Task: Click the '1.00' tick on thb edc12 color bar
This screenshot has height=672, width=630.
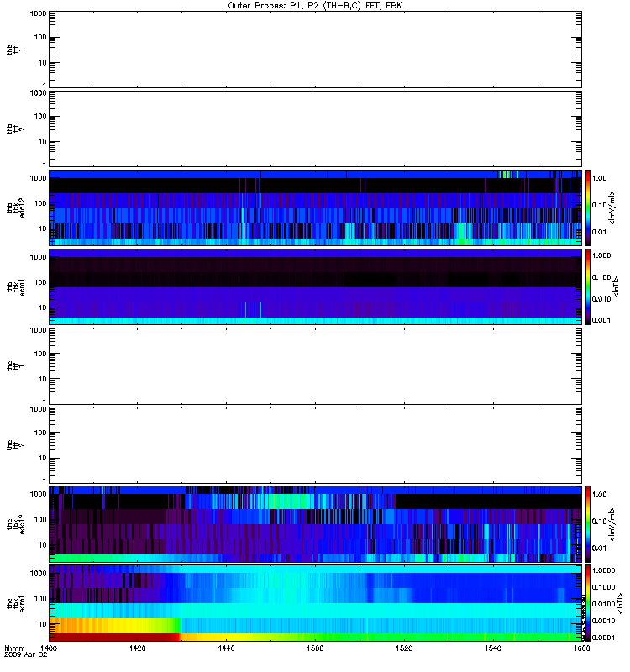Action: [599, 178]
